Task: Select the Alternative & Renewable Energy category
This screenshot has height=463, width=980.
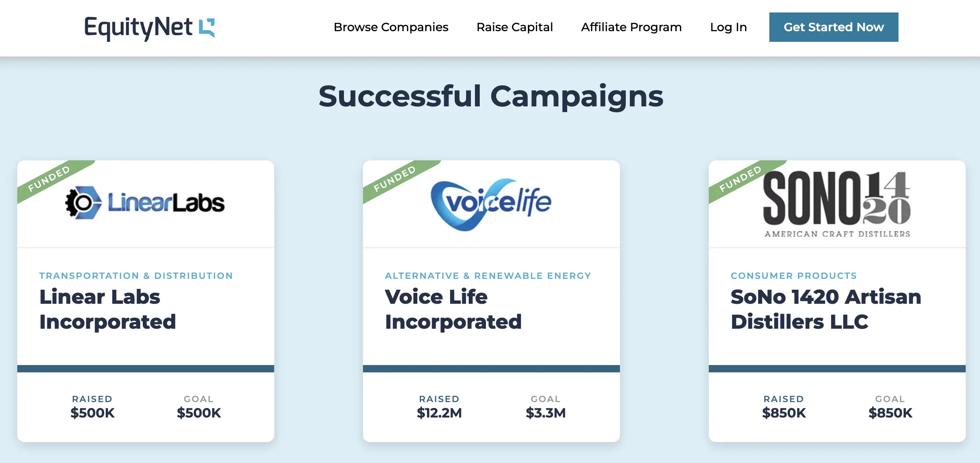Action: pyautogui.click(x=488, y=276)
